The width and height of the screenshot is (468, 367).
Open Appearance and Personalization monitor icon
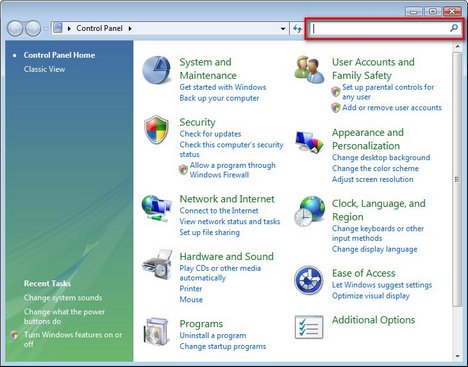309,142
